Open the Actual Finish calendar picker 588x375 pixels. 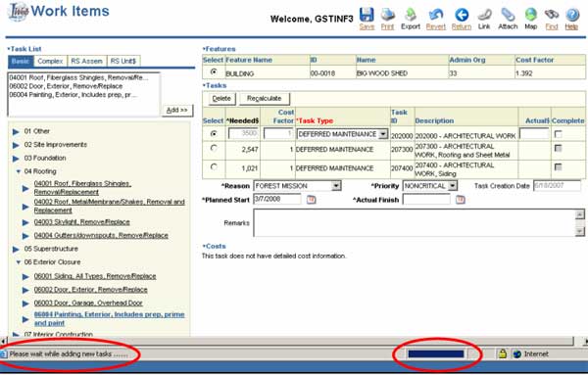click(x=461, y=200)
